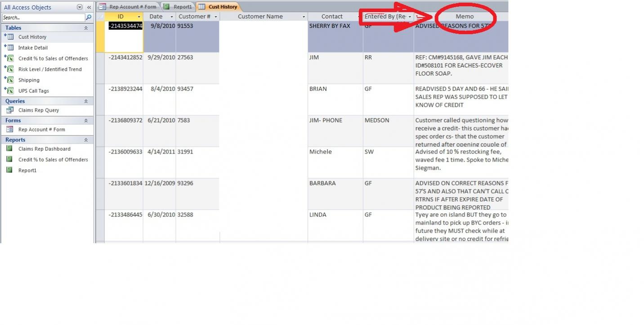Open the All Access Objects category dropdown
This screenshot has height=325, width=644.
click(x=80, y=7)
